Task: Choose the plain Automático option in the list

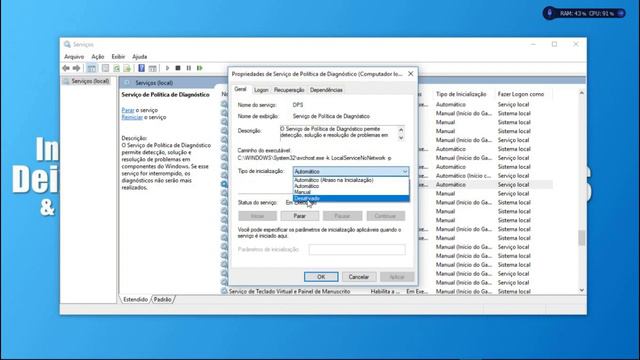Action: tap(351, 186)
